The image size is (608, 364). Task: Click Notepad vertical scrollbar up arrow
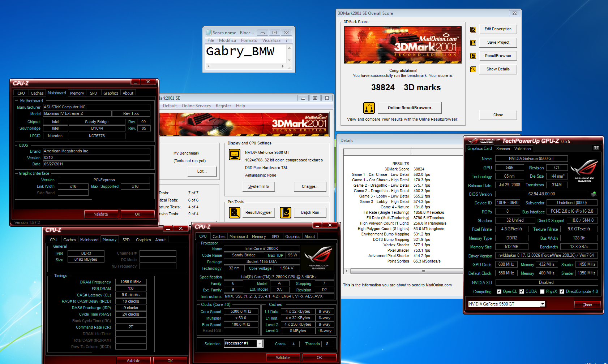(289, 48)
